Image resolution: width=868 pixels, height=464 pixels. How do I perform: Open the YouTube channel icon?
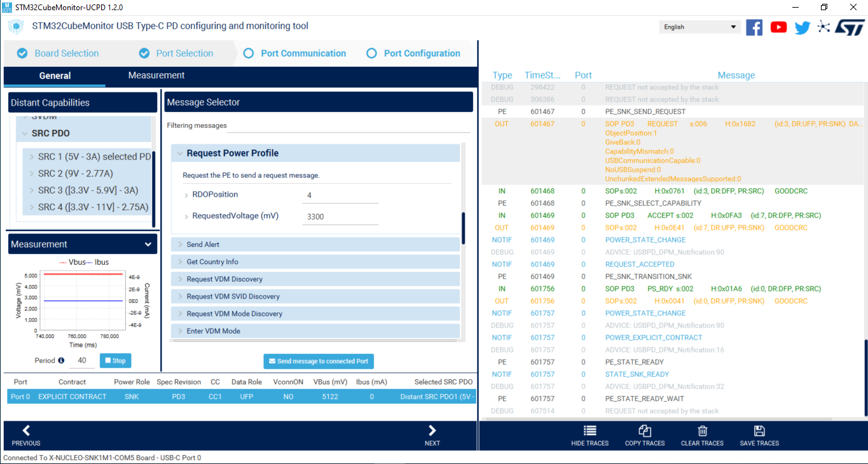tap(778, 27)
